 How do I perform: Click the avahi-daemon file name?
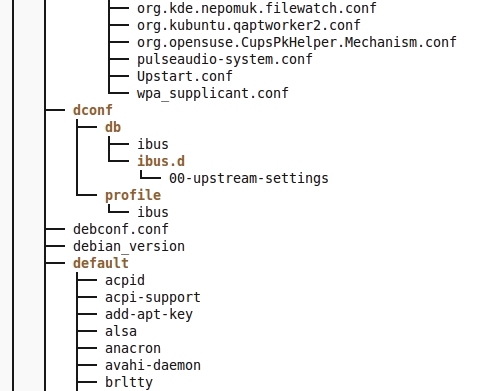[153, 365]
